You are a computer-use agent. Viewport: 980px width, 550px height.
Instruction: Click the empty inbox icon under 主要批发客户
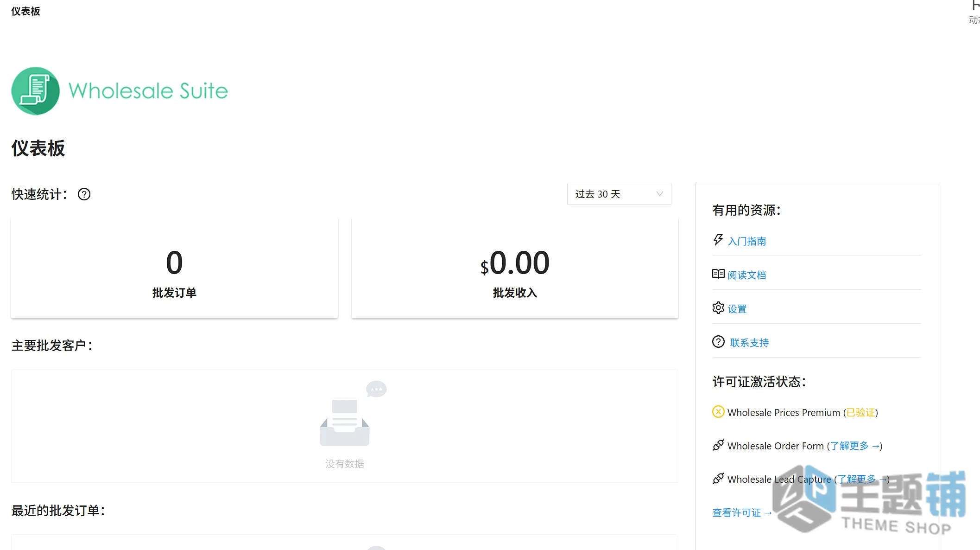pos(345,422)
